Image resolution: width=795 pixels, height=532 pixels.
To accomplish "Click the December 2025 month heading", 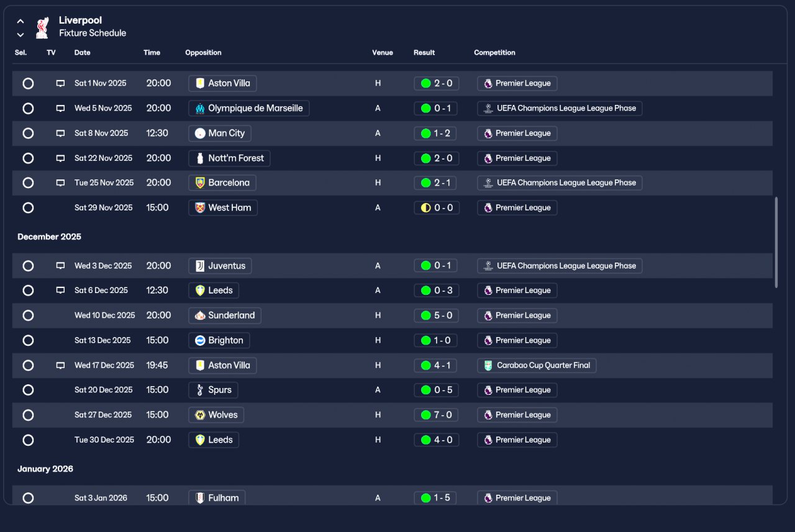I will 49,237.
